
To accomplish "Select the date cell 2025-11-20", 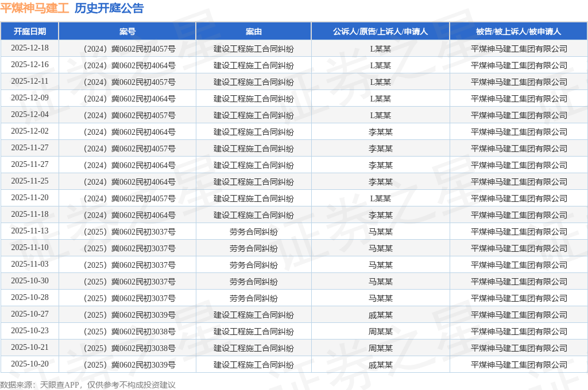I will point(30,197).
